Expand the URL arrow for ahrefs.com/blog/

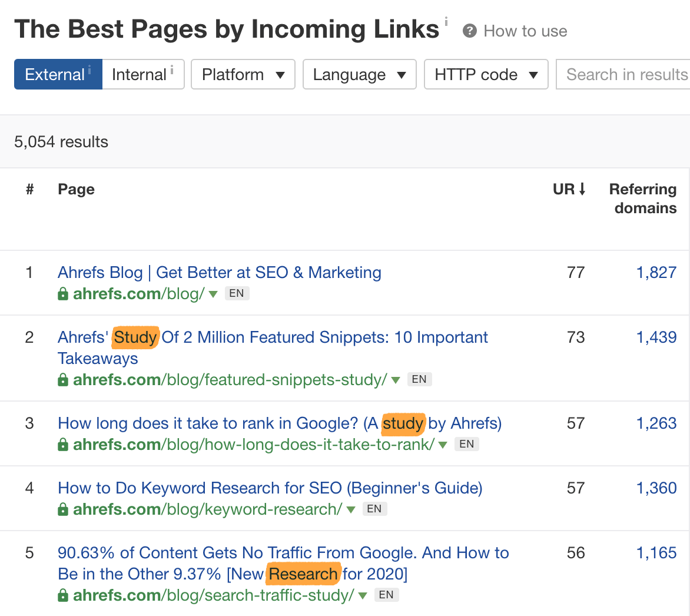pyautogui.click(x=213, y=294)
